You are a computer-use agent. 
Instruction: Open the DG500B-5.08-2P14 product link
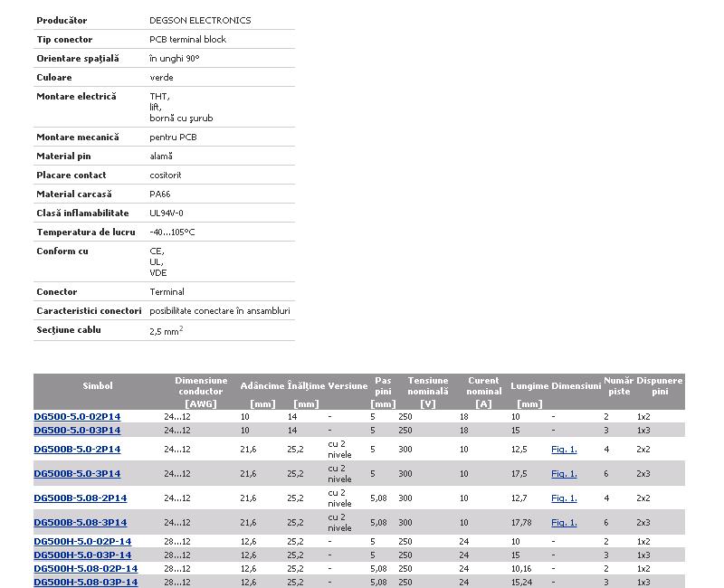point(81,498)
